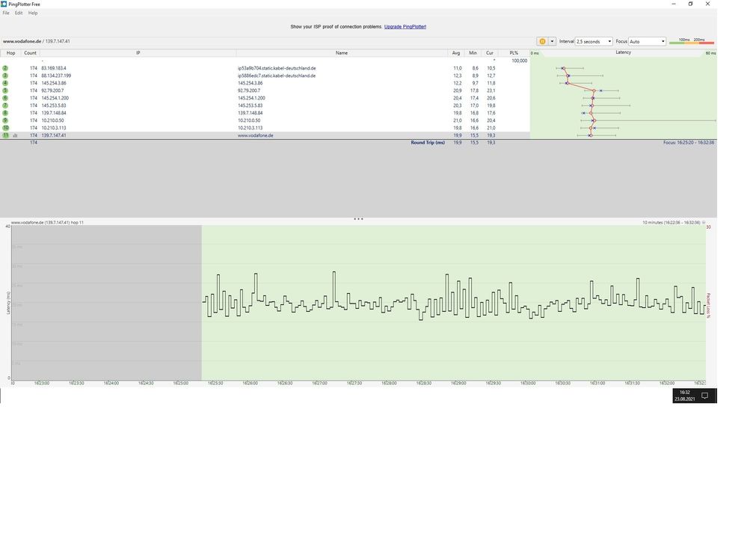Image resolution: width=747 pixels, height=560 pixels.
Task: Click the hop 8 green status icon
Action: pyautogui.click(x=5, y=113)
